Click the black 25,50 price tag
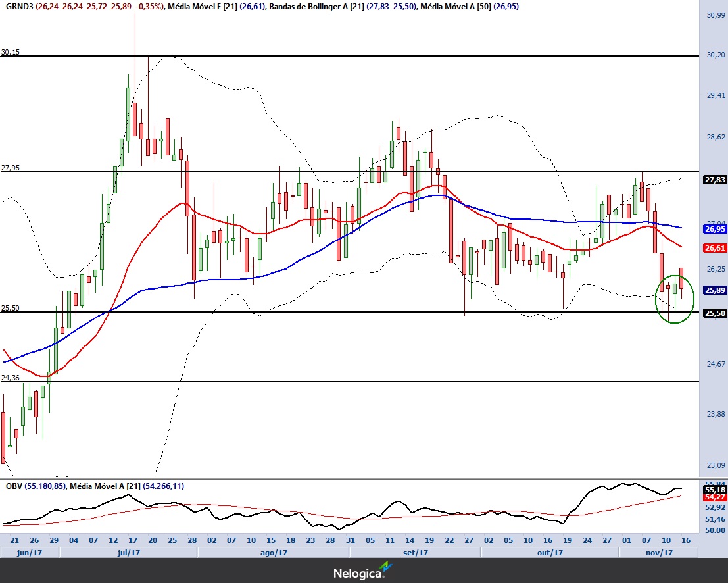The height and width of the screenshot is (583, 728). click(714, 314)
